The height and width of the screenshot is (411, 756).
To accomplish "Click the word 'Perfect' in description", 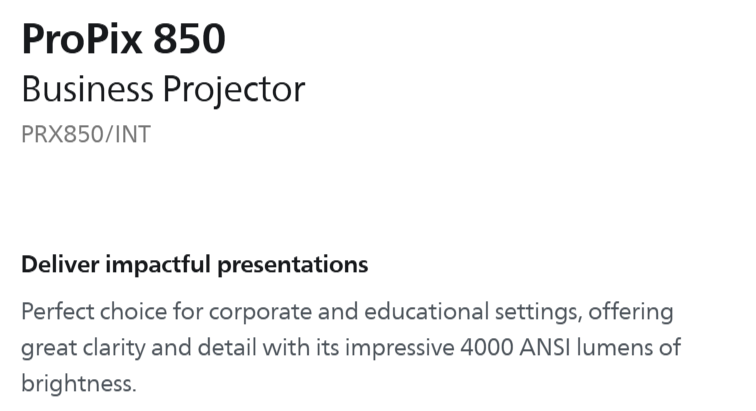I will [58, 311].
